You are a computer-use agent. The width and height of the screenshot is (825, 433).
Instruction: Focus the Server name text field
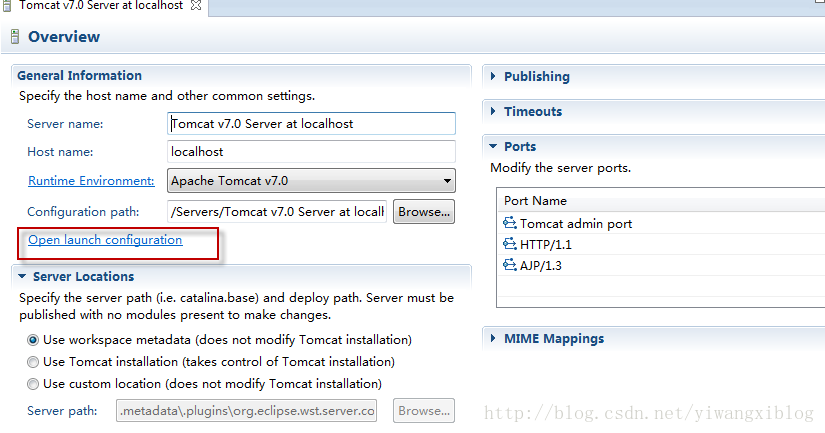311,124
